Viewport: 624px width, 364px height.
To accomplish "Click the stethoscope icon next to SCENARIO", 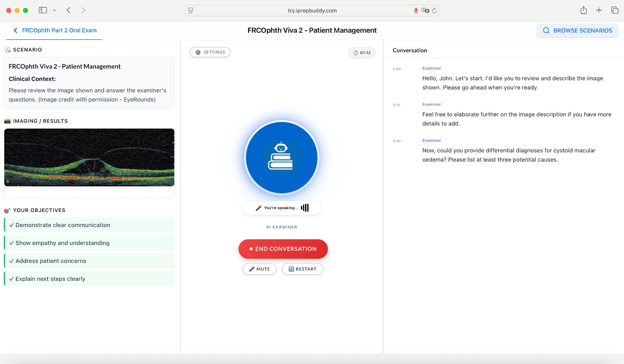I will [7, 49].
